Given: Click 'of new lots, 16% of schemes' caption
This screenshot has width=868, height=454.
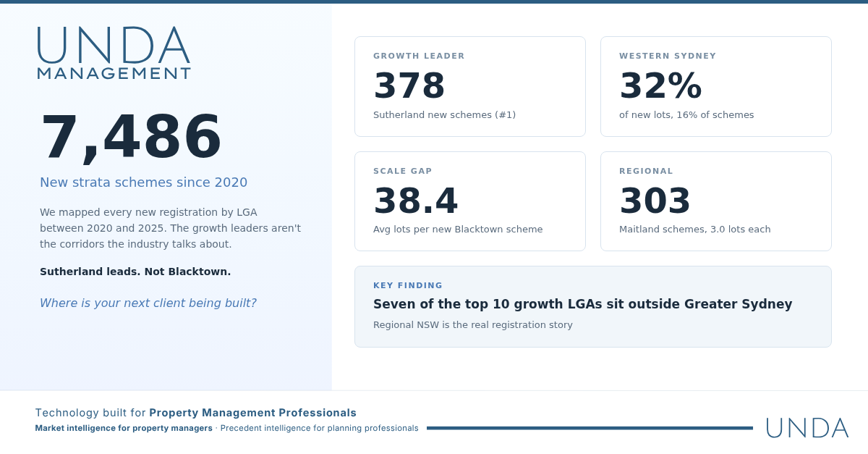Looking at the screenshot, I should point(686,114).
